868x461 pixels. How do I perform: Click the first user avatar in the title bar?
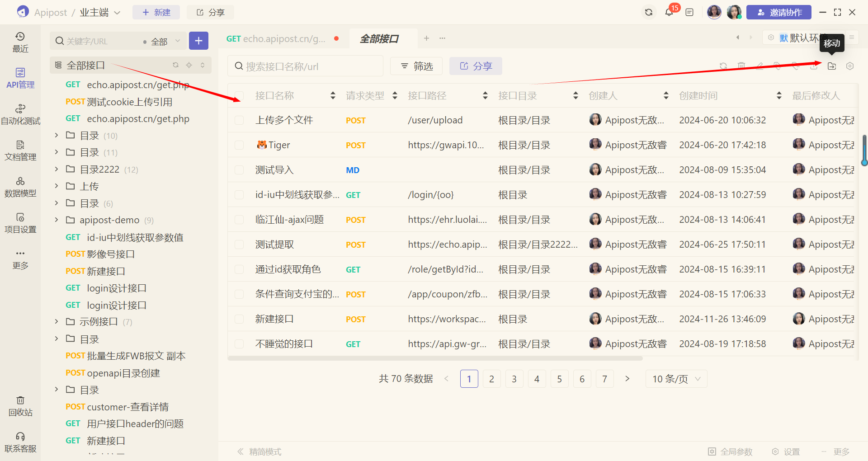pos(714,12)
